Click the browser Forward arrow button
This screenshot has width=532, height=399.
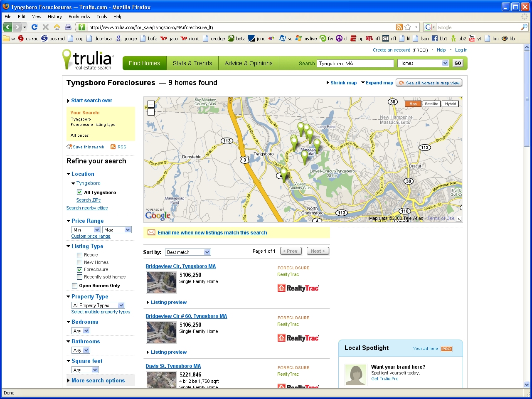click(17, 27)
